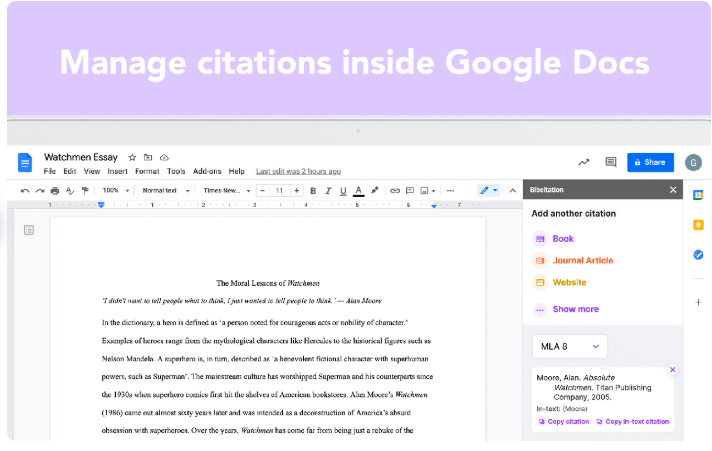Screen dimensions: 712x451
Task: Show more citation types
Action: (x=566, y=309)
